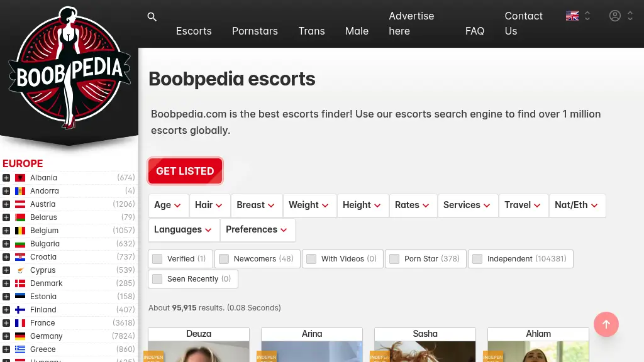The width and height of the screenshot is (644, 362).
Task: Expand the Services dropdown
Action: click(x=467, y=205)
